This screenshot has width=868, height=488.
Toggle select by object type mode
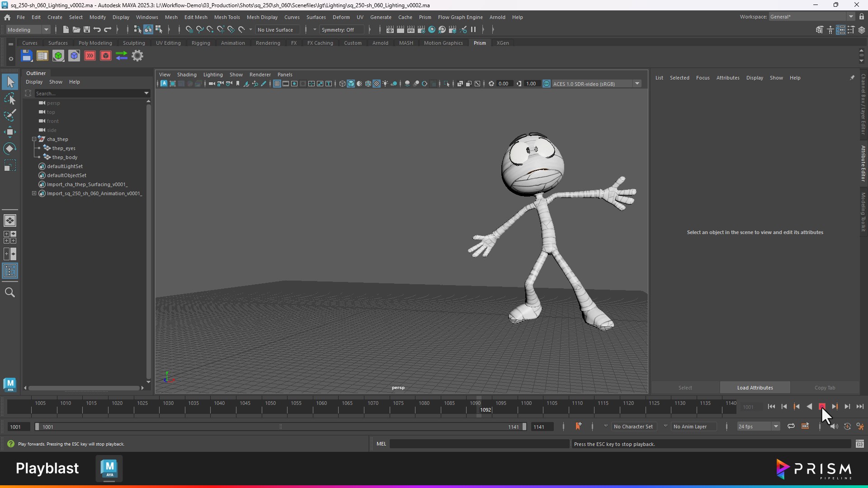[148, 30]
